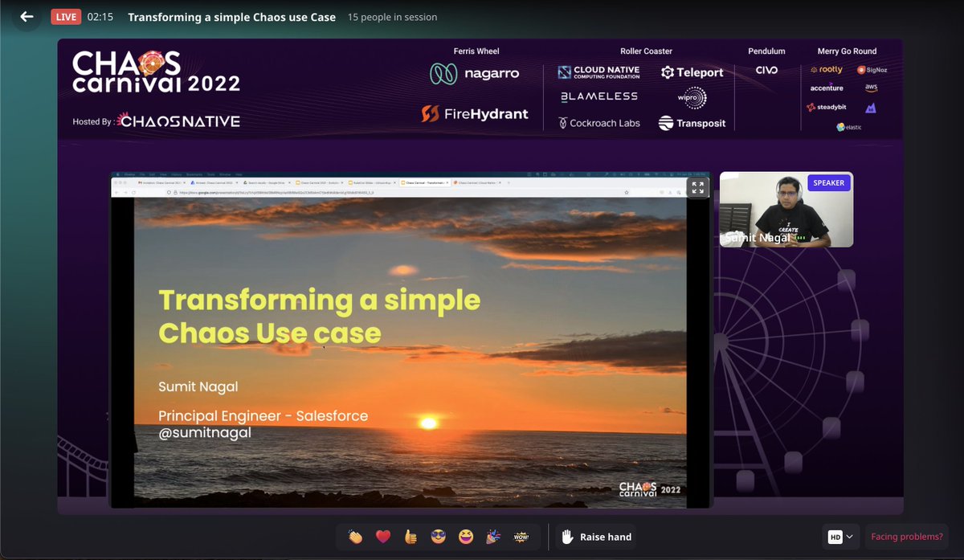The height and width of the screenshot is (560, 964).
Task: Click the 'Pendulum' sponsor tier heading
Action: [766, 51]
